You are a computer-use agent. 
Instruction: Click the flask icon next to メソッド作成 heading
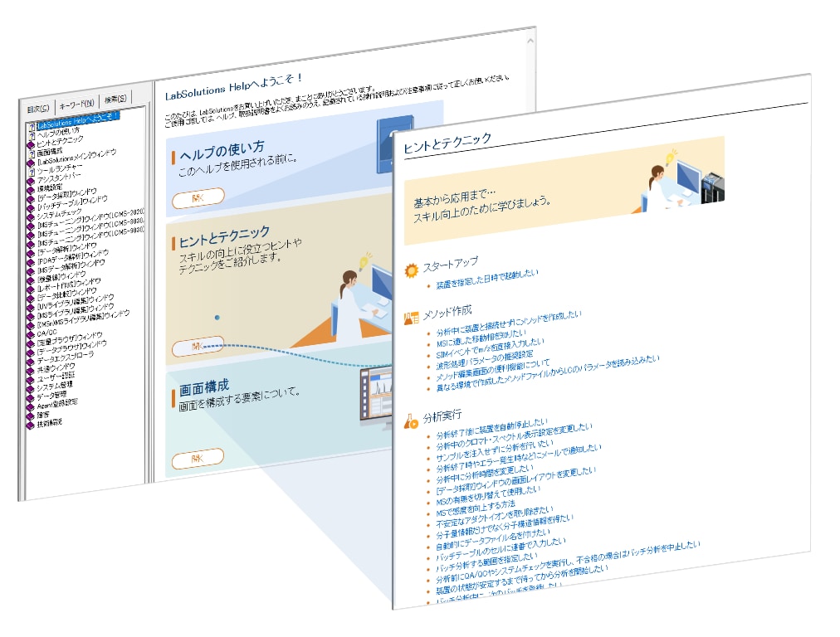click(x=412, y=318)
